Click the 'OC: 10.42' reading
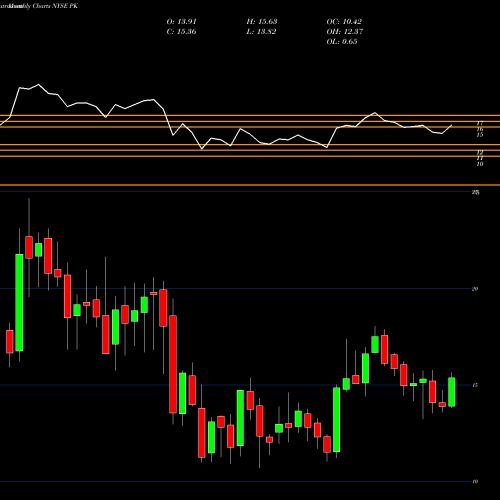 click(344, 22)
